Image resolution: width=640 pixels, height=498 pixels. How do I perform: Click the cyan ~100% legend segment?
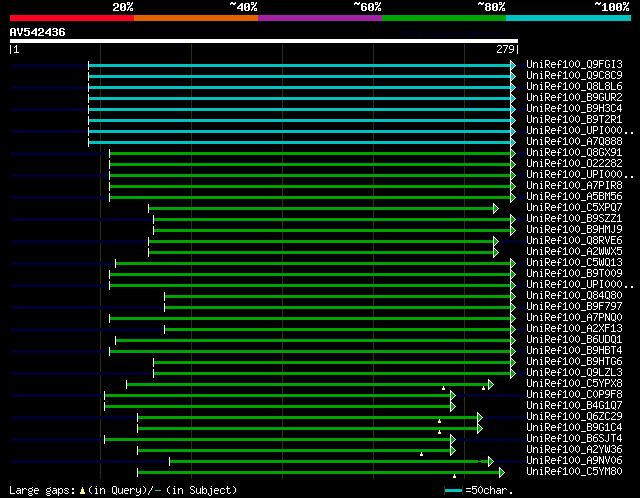(569, 18)
